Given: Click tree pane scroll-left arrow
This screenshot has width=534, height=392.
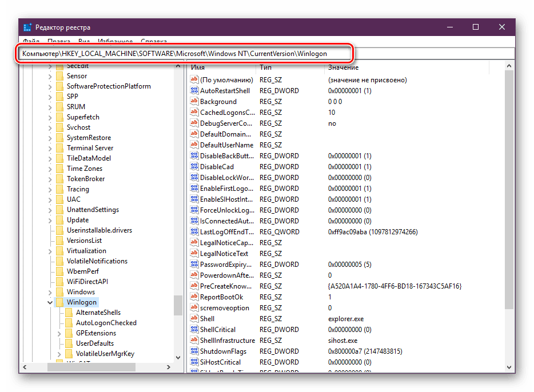Looking at the screenshot, I should click(25, 367).
